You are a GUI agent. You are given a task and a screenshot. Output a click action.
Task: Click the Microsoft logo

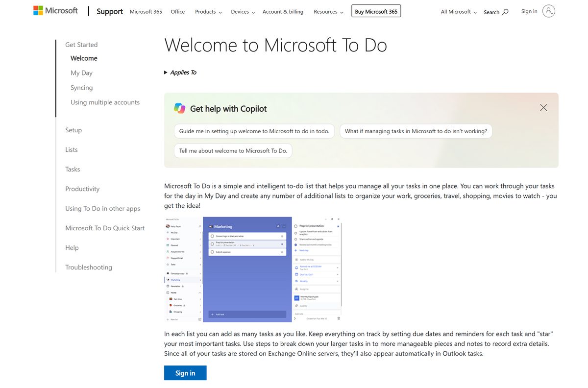(55, 11)
